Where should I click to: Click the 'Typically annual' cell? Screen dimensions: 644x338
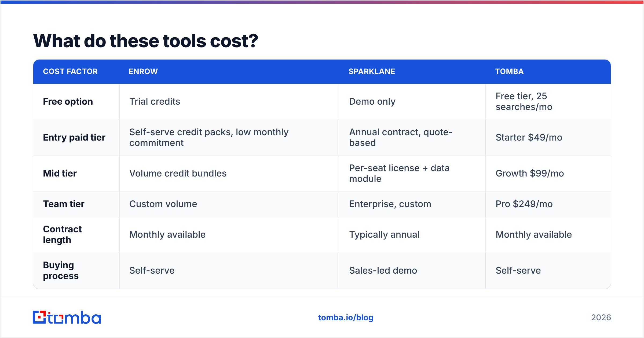(x=384, y=234)
